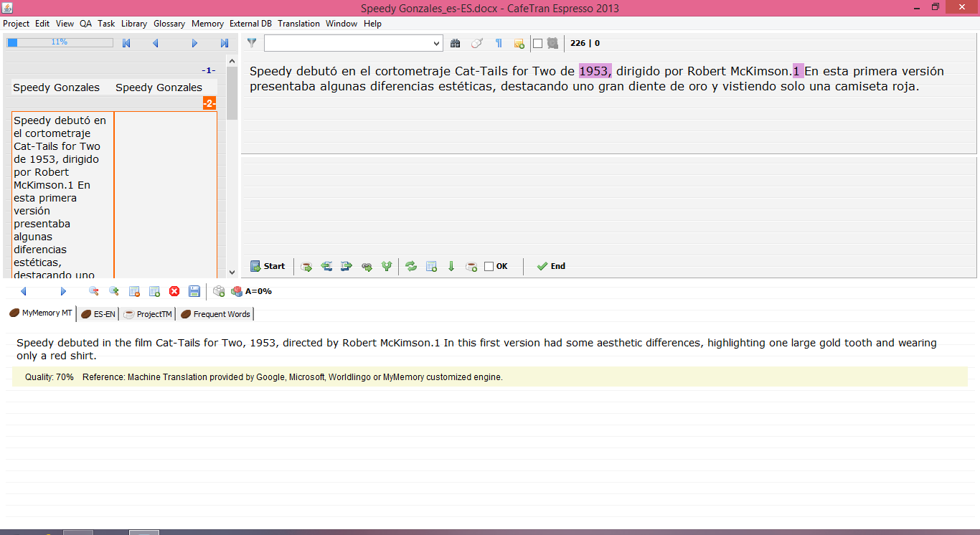Click the floppy disk save icon
The height and width of the screenshot is (535, 980).
[x=194, y=291]
